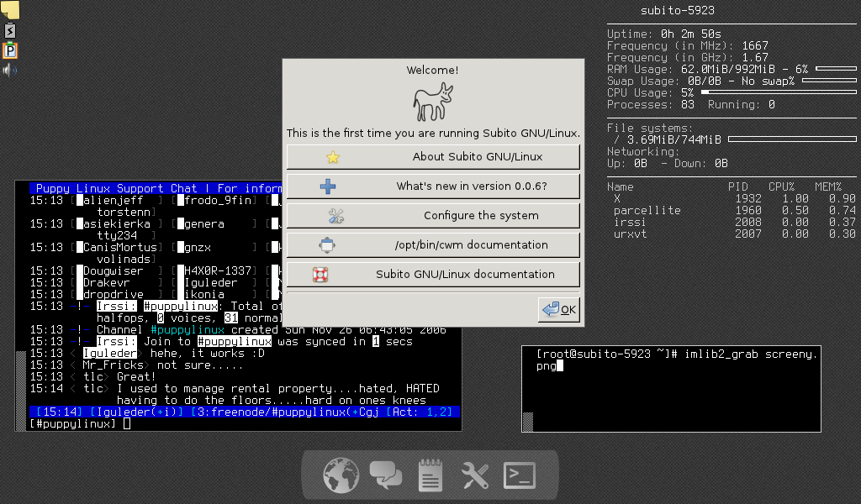
Task: Click the donkey mascot image in Welcome dialog
Action: tap(433, 102)
